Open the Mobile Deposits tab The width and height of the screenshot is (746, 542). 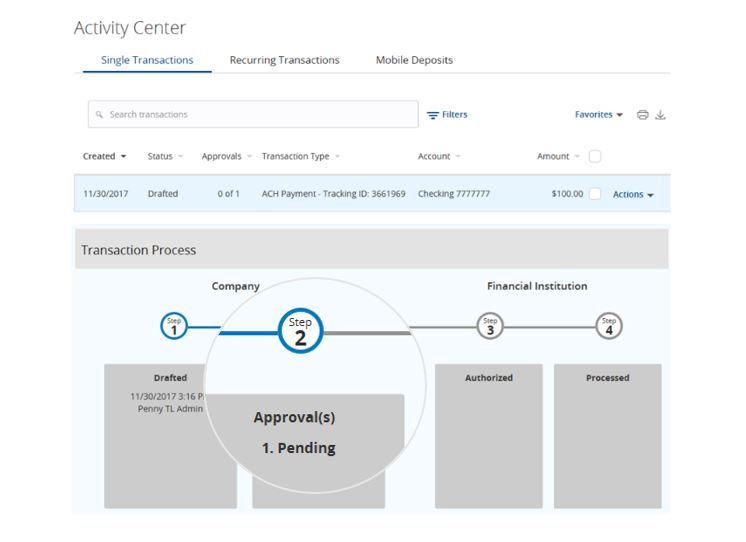tap(414, 60)
